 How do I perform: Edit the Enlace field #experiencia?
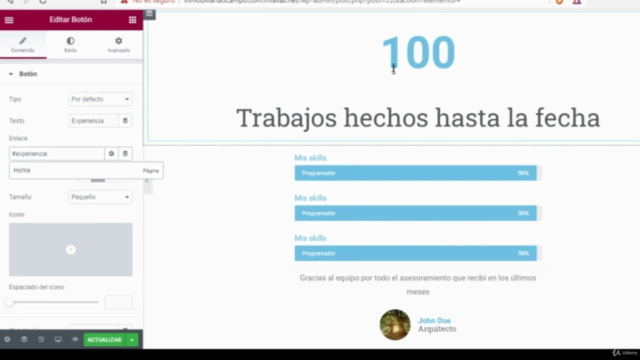tap(57, 153)
